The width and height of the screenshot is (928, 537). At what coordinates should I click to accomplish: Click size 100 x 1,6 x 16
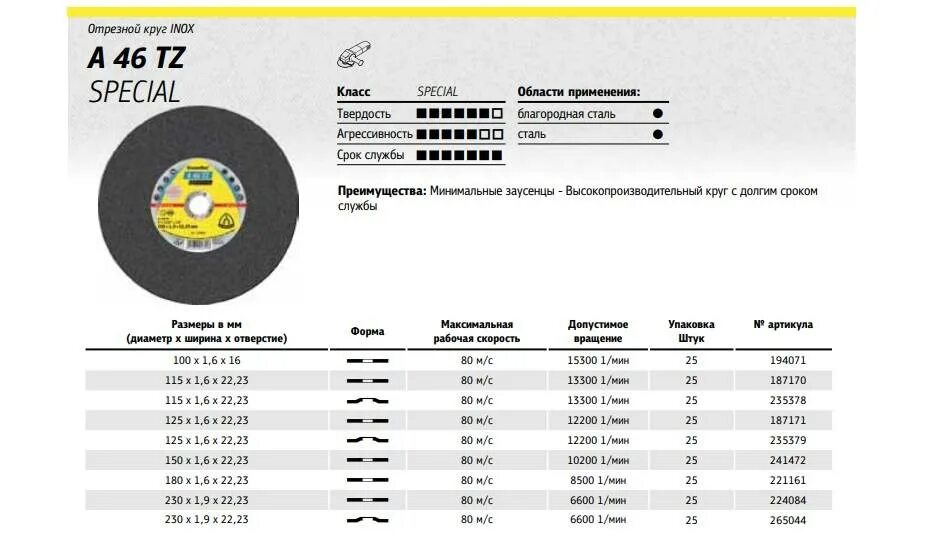pyautogui.click(x=207, y=360)
